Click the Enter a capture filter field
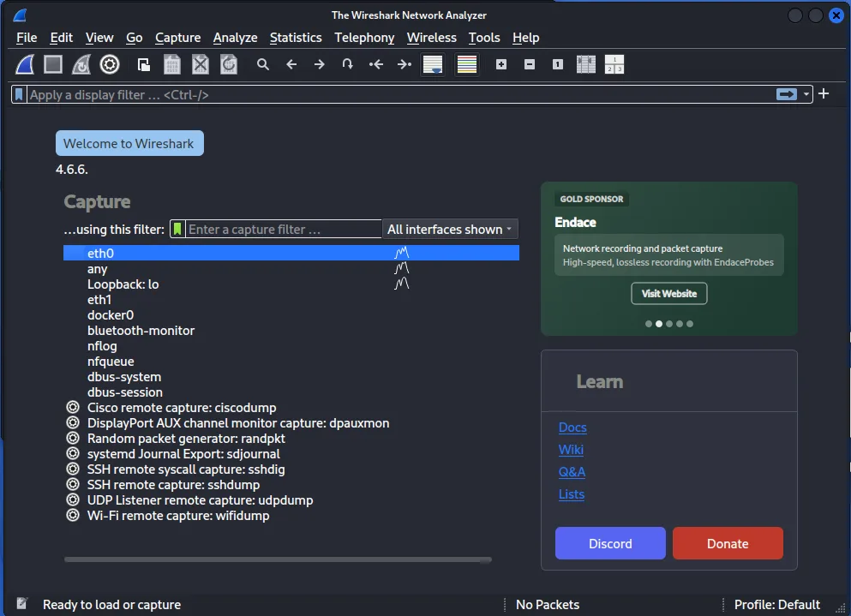The image size is (851, 616). (284, 229)
